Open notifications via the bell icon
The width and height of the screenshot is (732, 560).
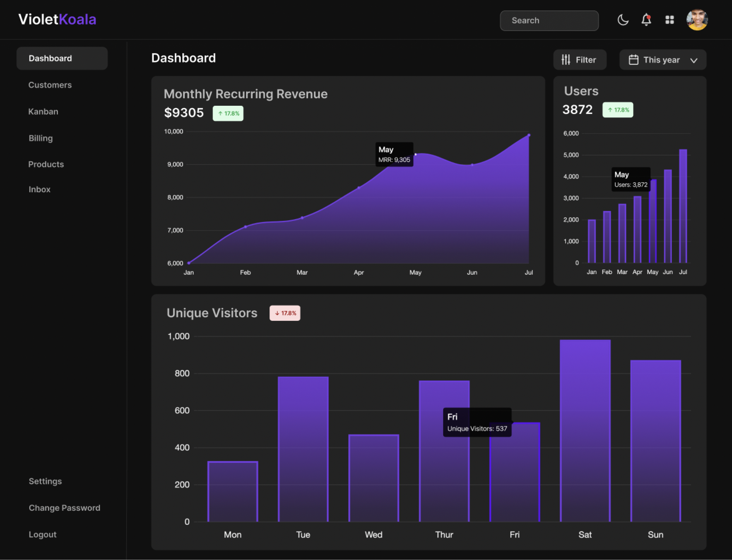point(646,20)
